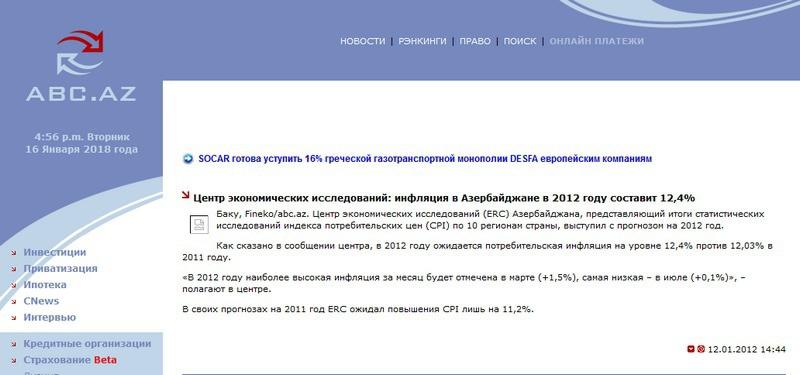This screenshot has width=800, height=375.
Task: Open the Приватизация sidebar link
Action: (60, 268)
